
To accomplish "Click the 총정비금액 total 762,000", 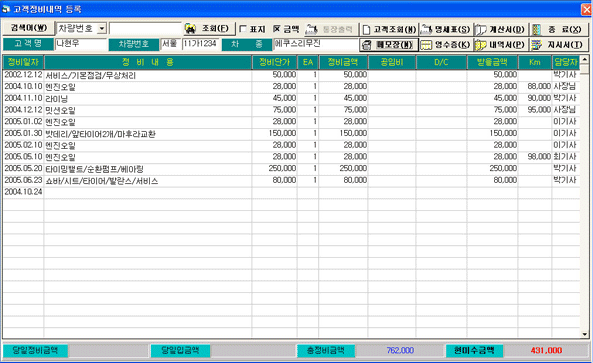I will [400, 351].
